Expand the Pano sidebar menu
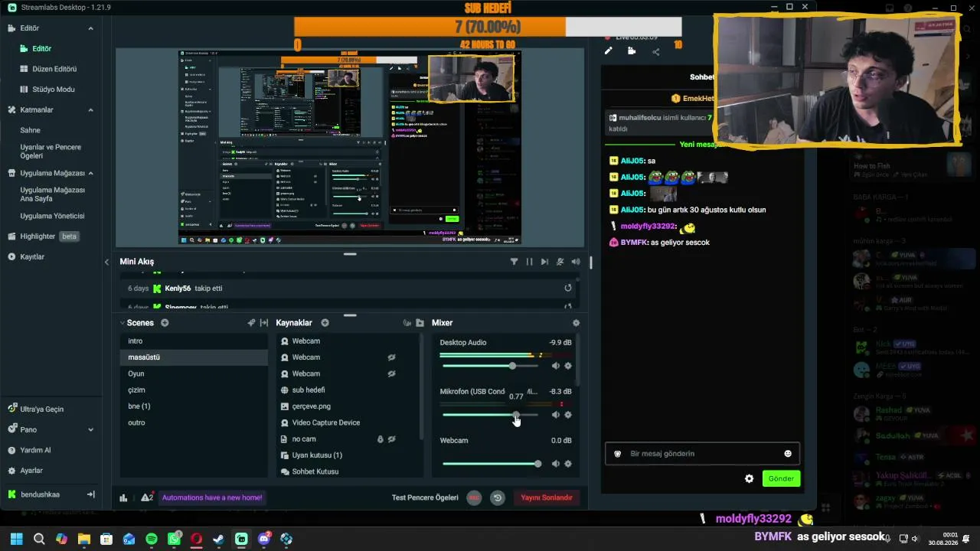Screen dimensions: 980x551 click(x=90, y=430)
